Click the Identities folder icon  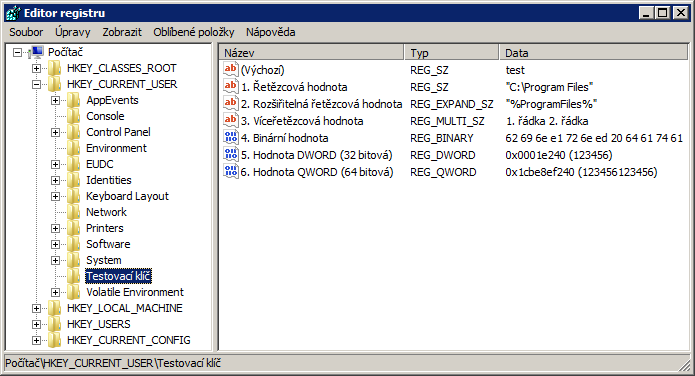[74, 180]
